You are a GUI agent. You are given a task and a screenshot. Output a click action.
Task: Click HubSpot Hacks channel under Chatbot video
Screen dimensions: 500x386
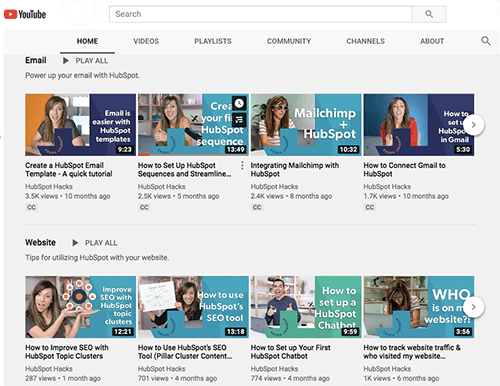274,369
